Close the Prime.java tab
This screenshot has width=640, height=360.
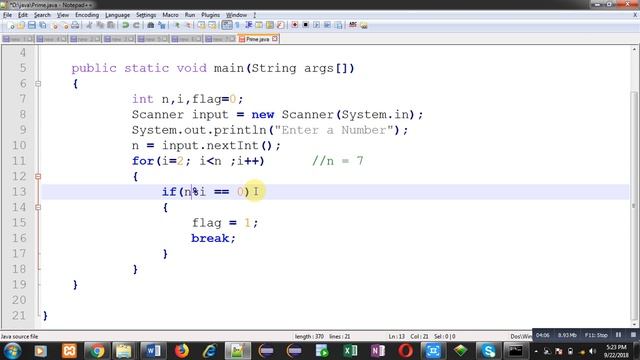pos(275,39)
